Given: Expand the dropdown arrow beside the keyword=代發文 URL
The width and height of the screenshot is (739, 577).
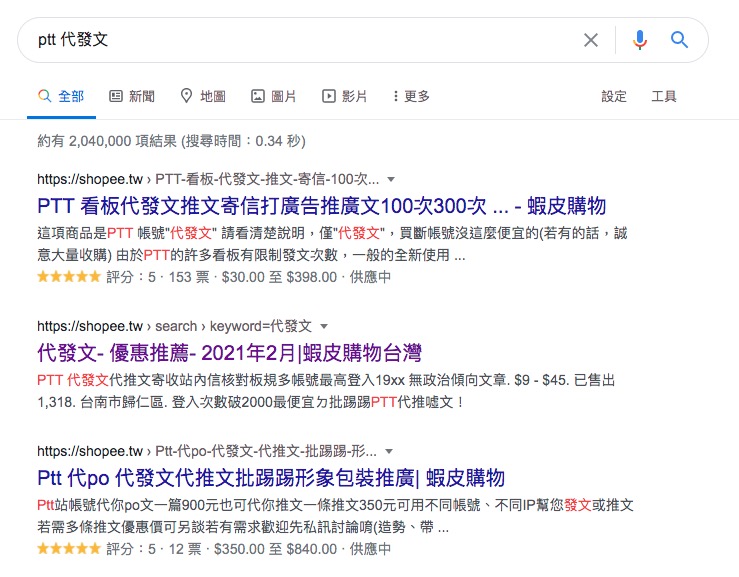Looking at the screenshot, I should coord(324,326).
